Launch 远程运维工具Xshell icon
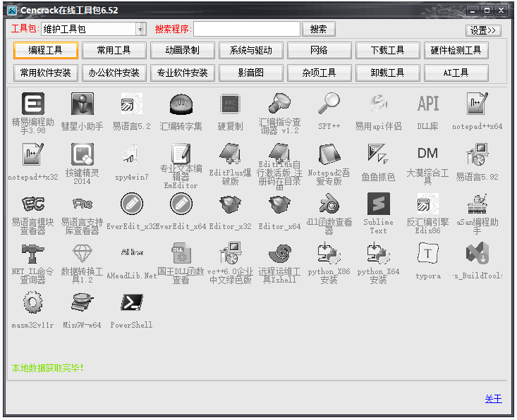The height and width of the screenshot is (420, 517). [x=279, y=254]
